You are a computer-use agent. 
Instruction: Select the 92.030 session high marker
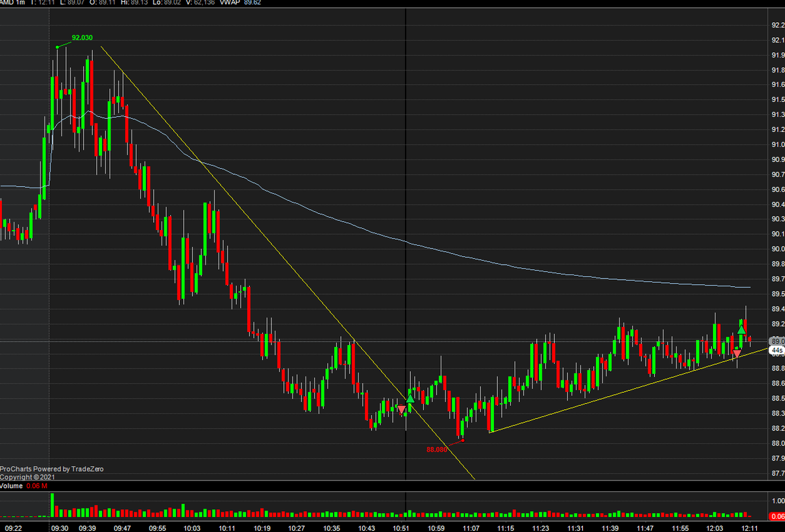(82, 38)
